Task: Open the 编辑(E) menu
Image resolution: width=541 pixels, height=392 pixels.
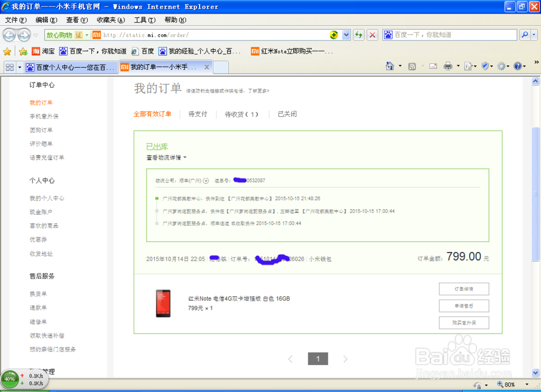Action: (46, 20)
